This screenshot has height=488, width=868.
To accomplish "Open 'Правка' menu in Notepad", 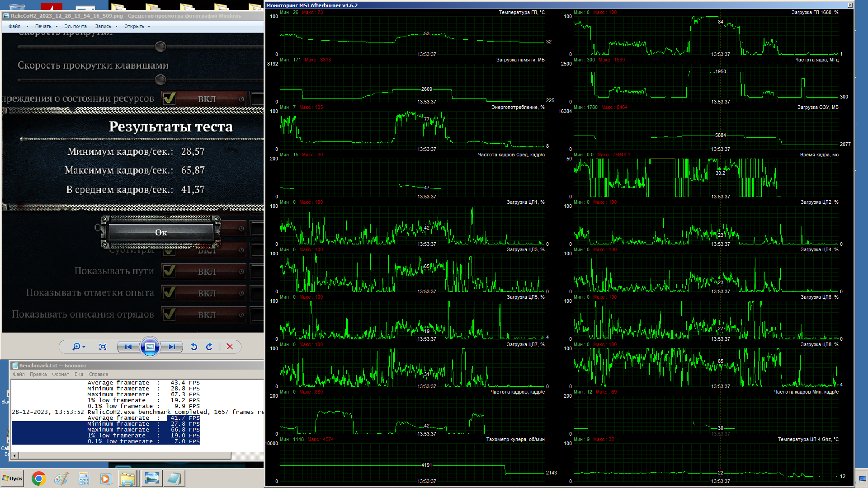I will [x=38, y=374].
